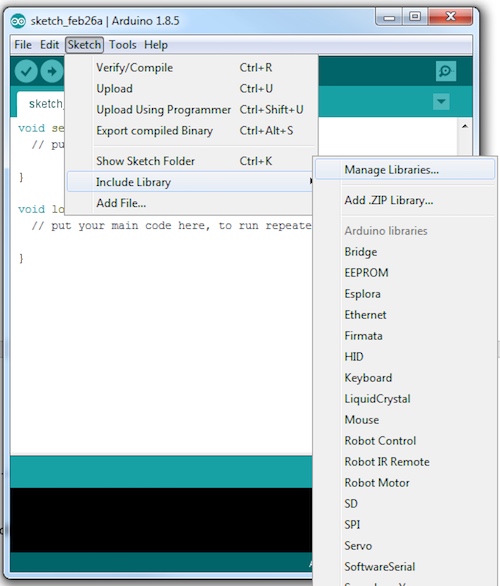Screen dimensions: 500x586
Task: Open the tab options dropdown arrow
Action: [441, 102]
